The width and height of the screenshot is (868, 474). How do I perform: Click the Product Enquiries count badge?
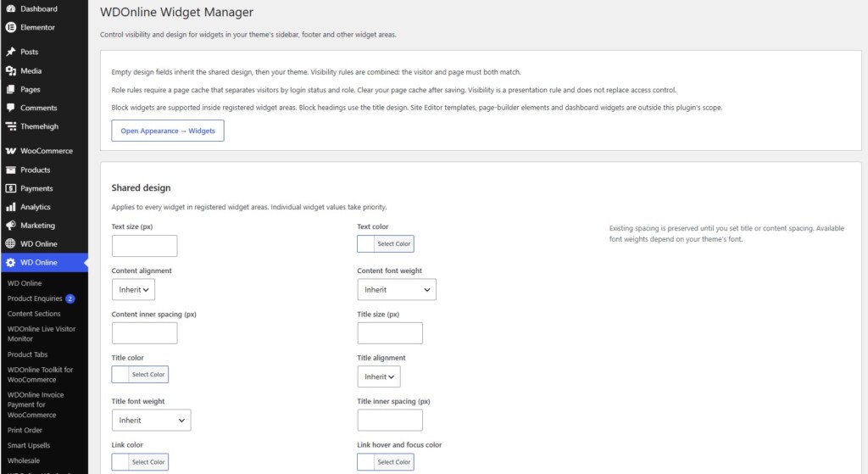(70, 298)
